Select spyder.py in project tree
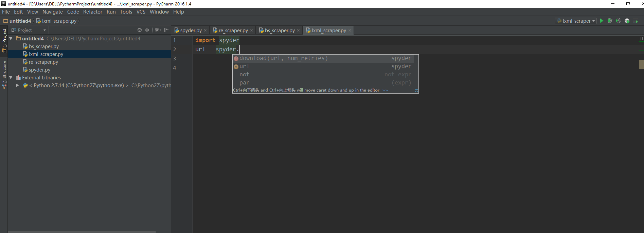644x233 pixels. coord(39,70)
